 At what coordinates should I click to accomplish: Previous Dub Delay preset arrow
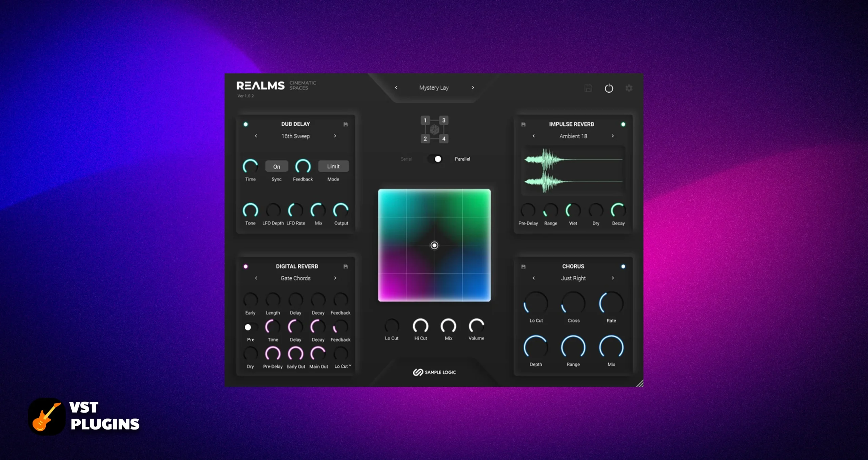point(256,136)
